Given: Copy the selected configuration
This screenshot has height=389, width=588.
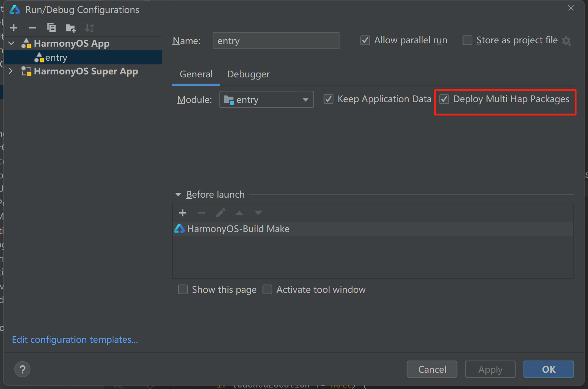Looking at the screenshot, I should click(x=52, y=28).
